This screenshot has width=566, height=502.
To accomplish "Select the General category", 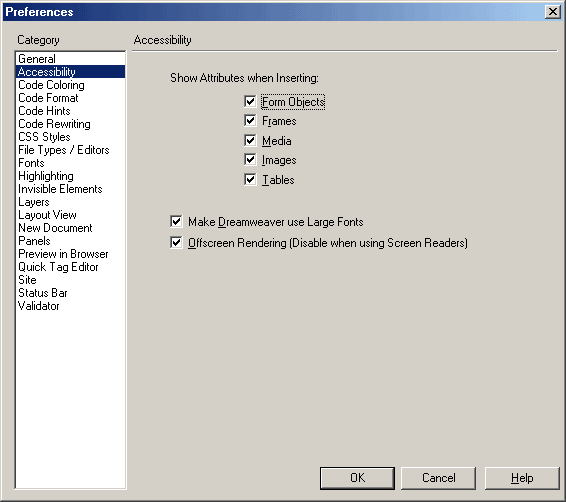I will coord(37,59).
